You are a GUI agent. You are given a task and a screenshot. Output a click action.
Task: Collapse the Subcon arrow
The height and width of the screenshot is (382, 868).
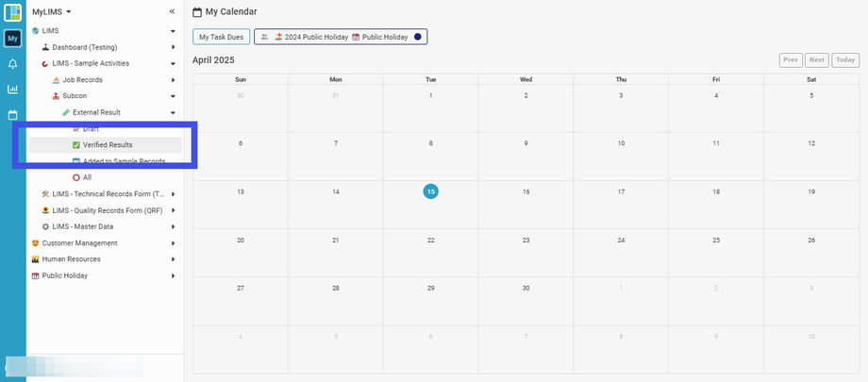pos(173,96)
